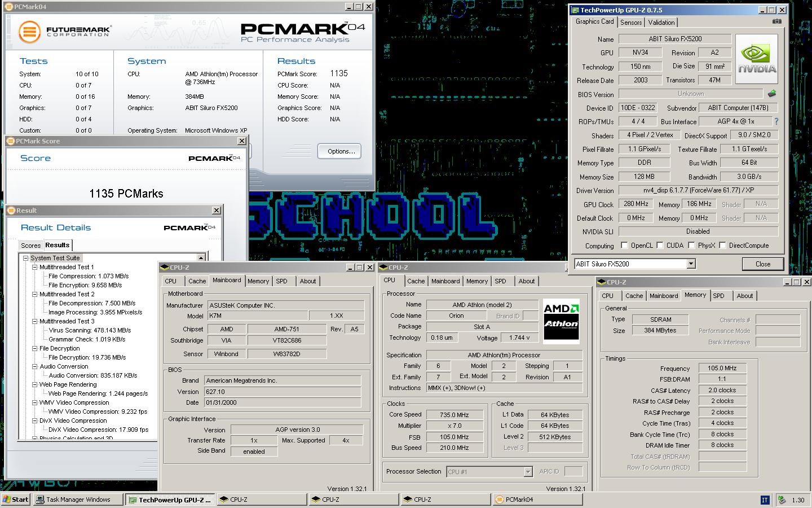Viewport: 812px width, 508px height.
Task: Click the BIOS Date field 01/31/2000
Action: click(x=282, y=402)
